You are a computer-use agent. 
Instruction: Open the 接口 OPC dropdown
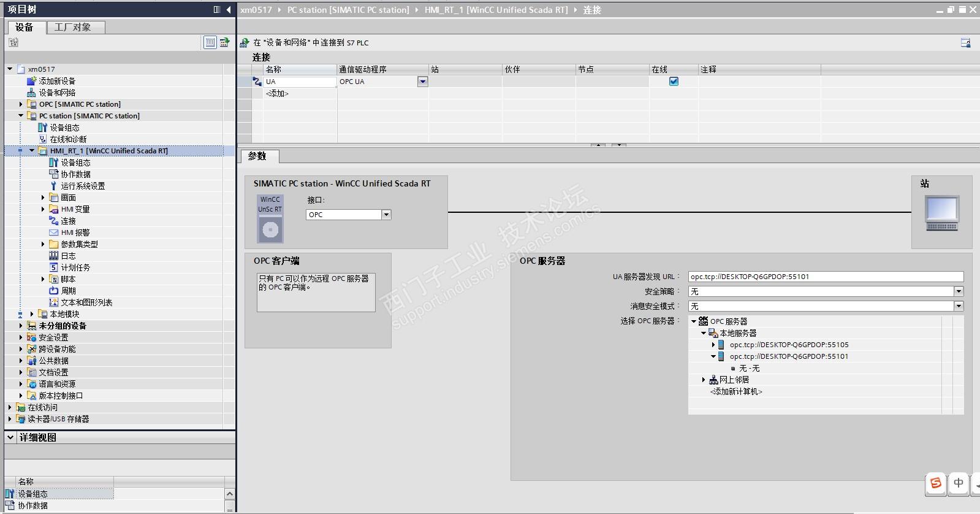click(386, 215)
